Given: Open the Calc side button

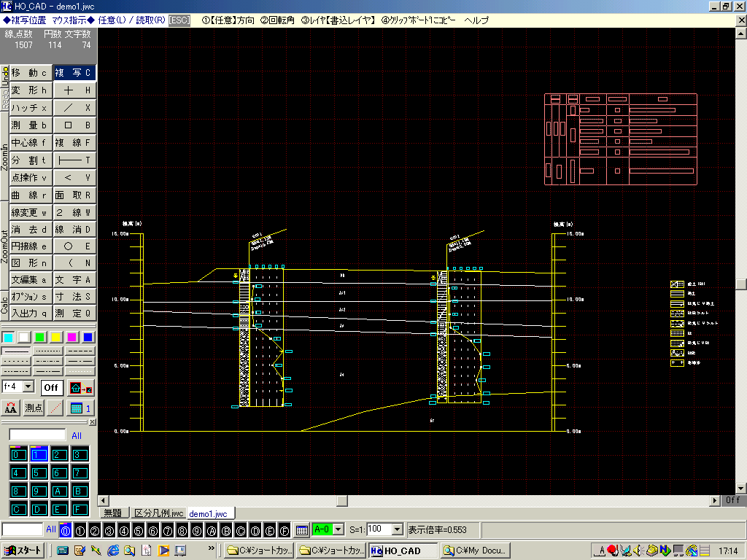Looking at the screenshot, I should tap(5, 306).
